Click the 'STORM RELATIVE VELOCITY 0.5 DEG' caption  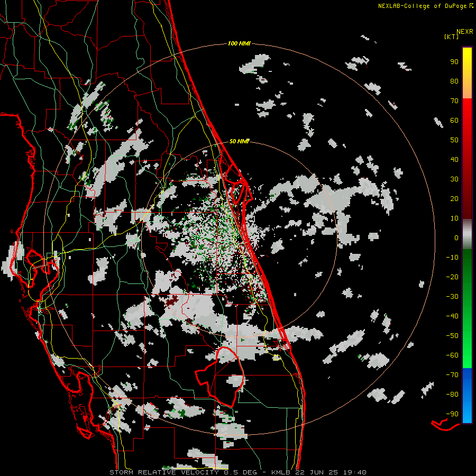click(x=183, y=472)
